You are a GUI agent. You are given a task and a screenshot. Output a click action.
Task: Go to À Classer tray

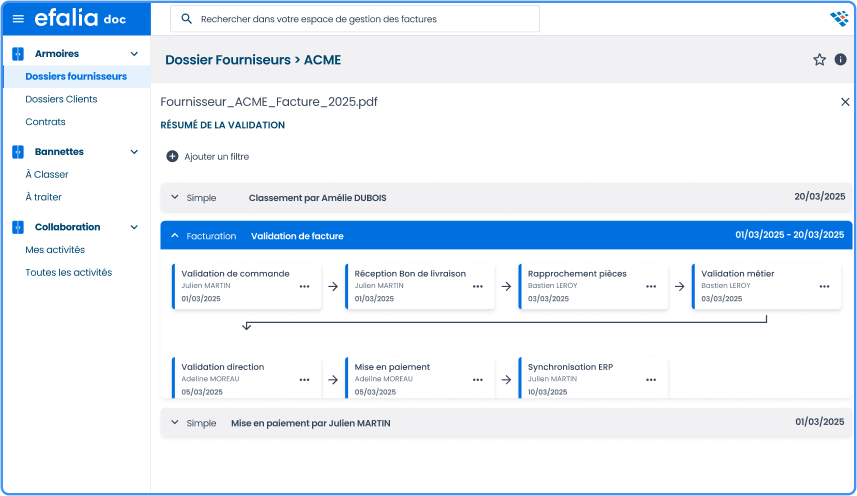coord(47,174)
